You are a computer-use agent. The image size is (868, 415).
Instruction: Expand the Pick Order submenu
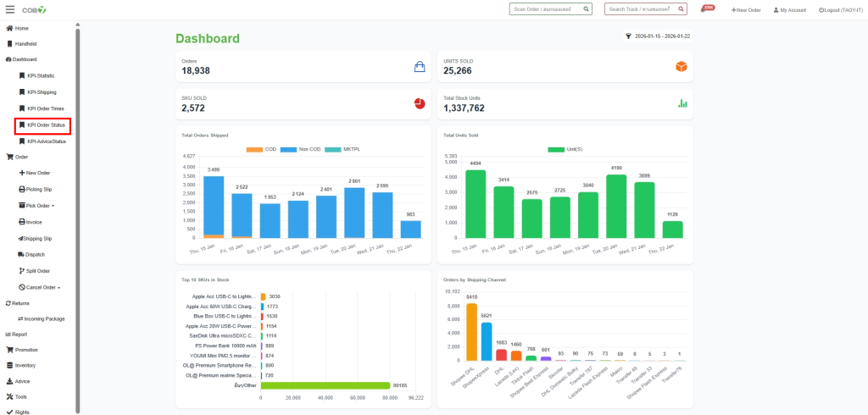pos(40,206)
